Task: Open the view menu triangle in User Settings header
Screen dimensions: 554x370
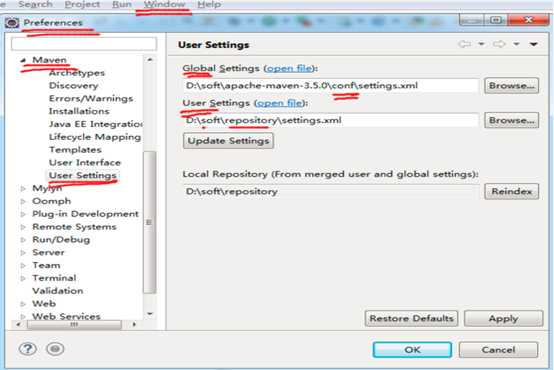Action: tap(534, 44)
